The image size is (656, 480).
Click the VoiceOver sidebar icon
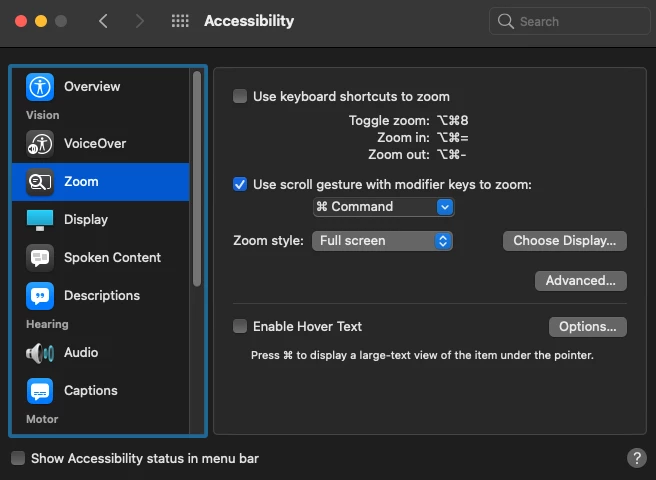pos(40,144)
